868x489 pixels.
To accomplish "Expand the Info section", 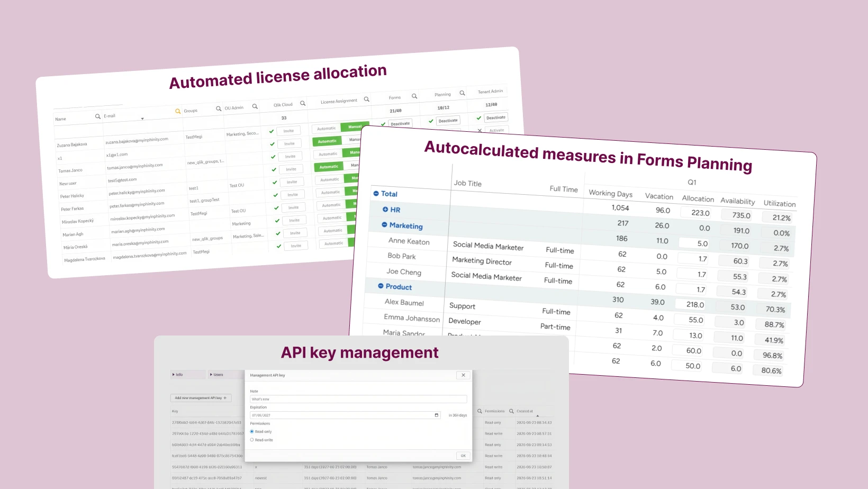I will pyautogui.click(x=188, y=375).
